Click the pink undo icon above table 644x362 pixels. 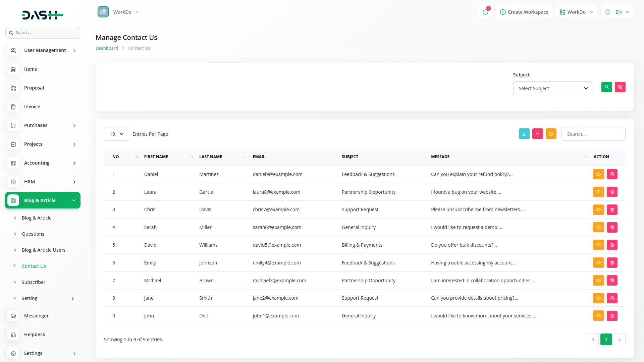(537, 134)
